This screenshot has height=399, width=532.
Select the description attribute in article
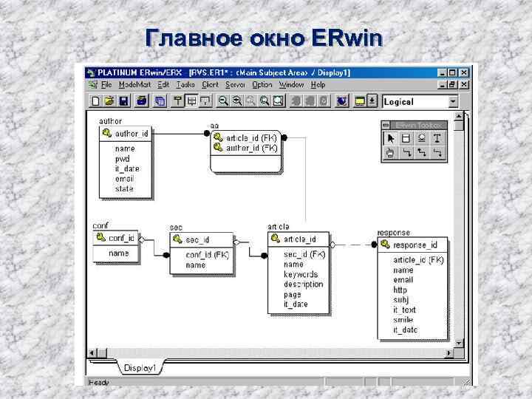pos(304,284)
